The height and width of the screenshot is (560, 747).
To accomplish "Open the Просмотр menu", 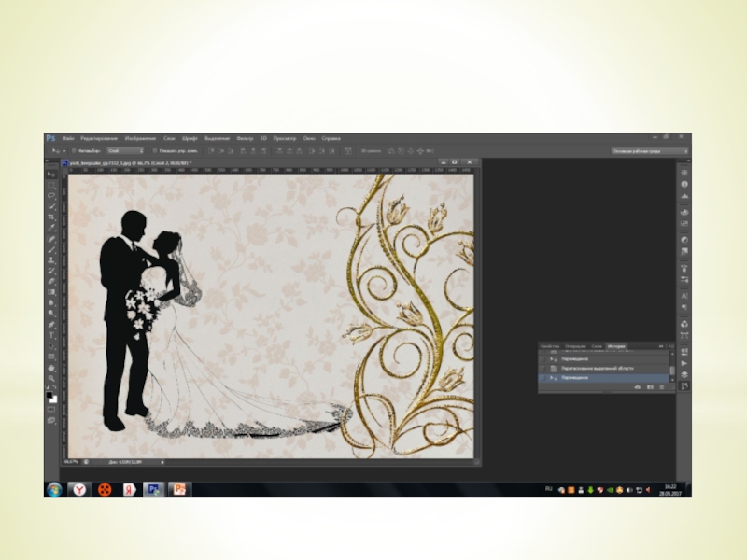I will [285, 138].
